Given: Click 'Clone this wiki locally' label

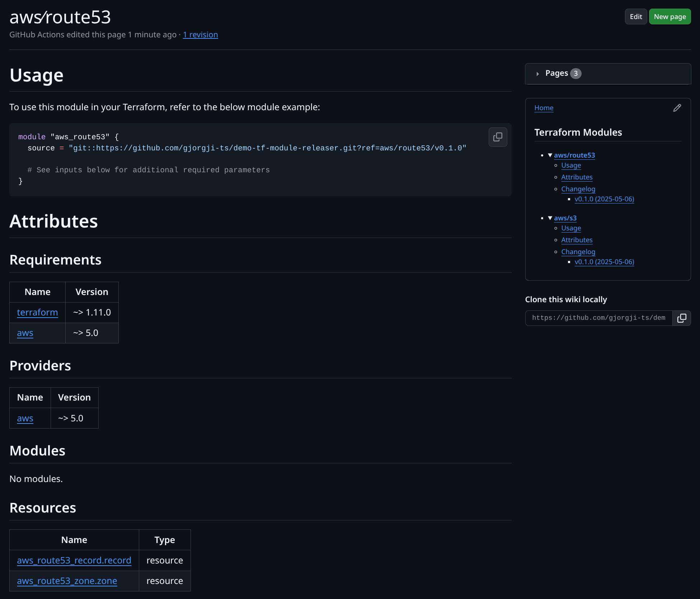Looking at the screenshot, I should point(566,300).
